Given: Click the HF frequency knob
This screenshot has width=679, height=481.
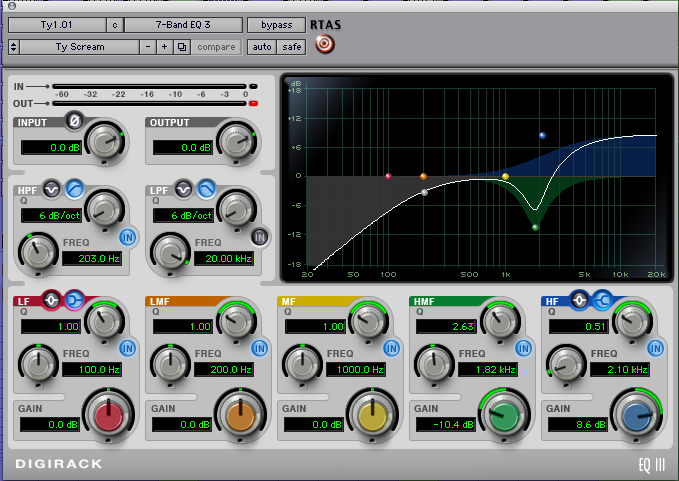Looking at the screenshot, I should click(x=566, y=364).
